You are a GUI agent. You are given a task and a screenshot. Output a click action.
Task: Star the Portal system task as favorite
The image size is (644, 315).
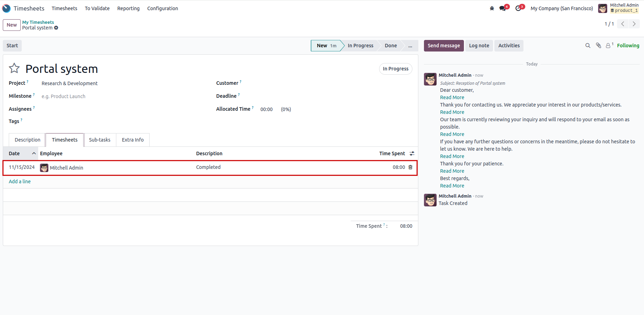[14, 68]
